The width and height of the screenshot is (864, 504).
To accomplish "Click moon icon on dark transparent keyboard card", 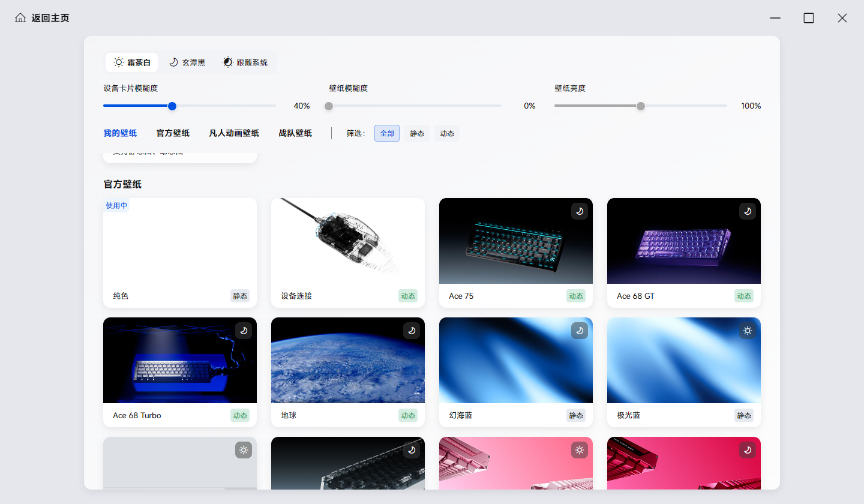I will click(412, 450).
